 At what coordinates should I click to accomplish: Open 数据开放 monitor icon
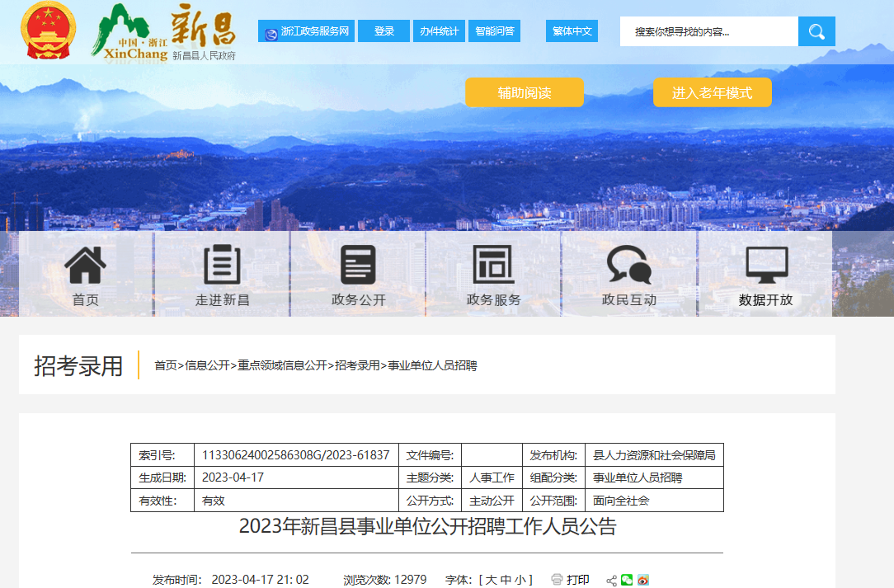766,266
